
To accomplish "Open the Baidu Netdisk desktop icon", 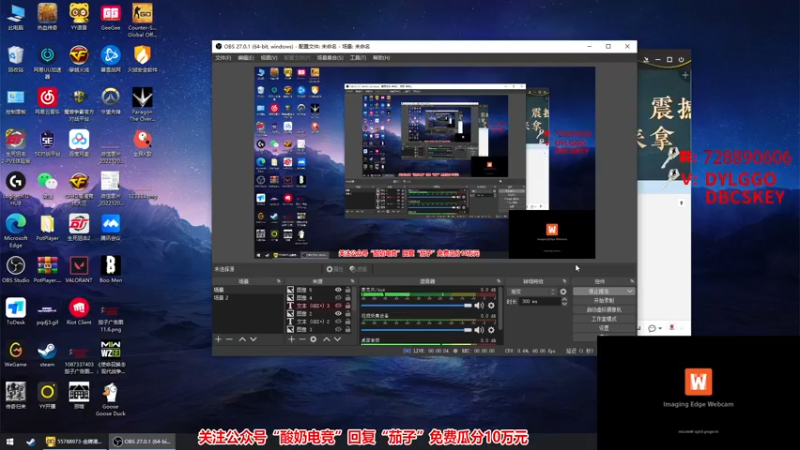I will 79,143.
